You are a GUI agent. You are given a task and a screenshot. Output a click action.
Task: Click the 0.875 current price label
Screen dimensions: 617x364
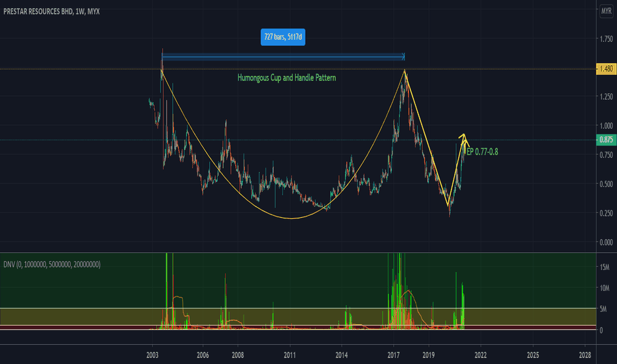(x=606, y=140)
